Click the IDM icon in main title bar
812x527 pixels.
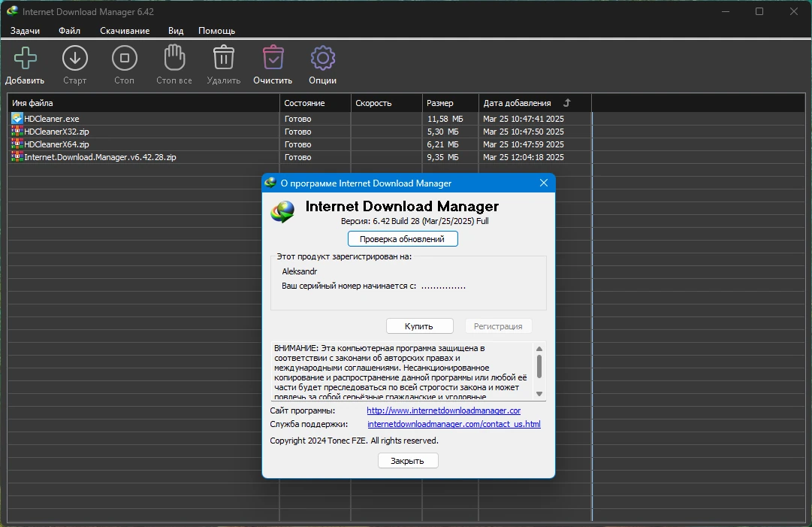[13, 11]
